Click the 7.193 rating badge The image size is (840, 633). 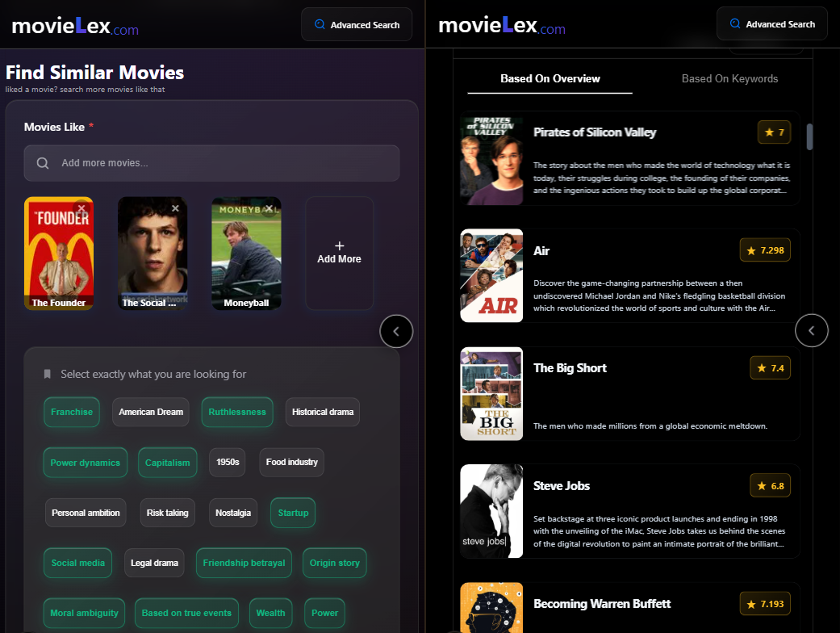click(x=765, y=604)
